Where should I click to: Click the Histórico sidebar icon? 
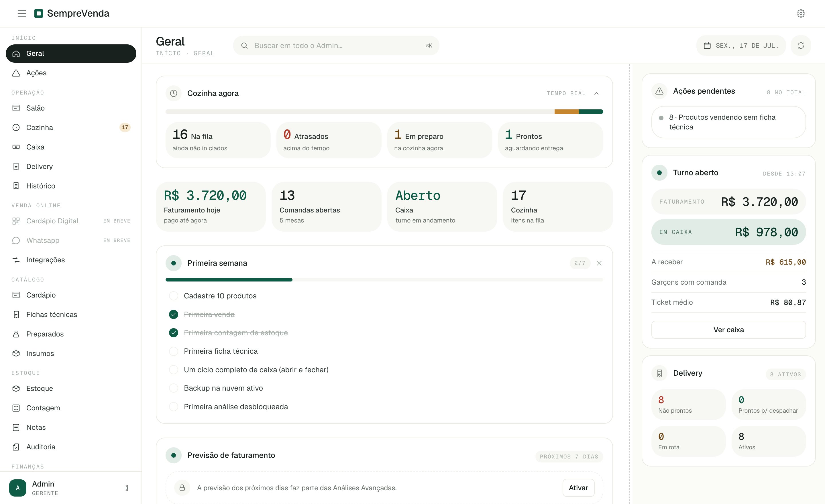point(16,186)
